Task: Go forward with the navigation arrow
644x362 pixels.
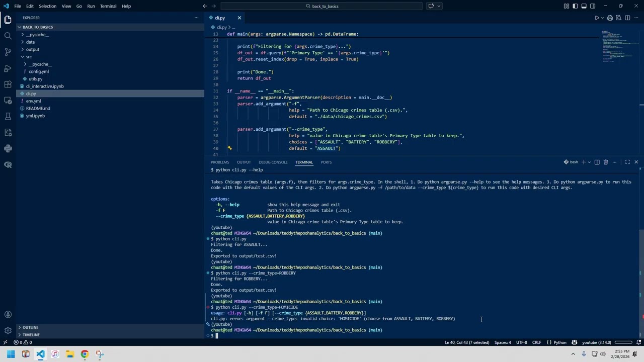Action: point(214,6)
